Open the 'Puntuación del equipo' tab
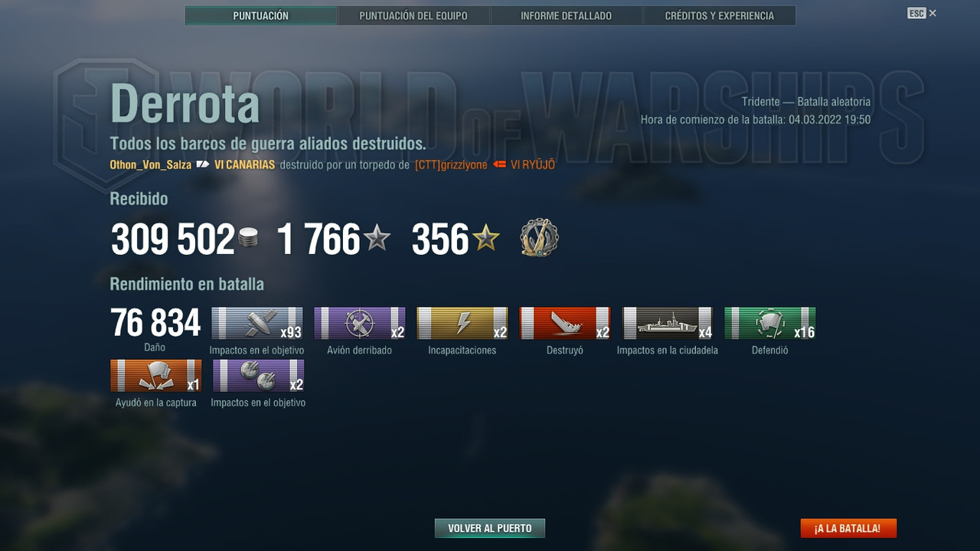This screenshot has height=551, width=980. point(413,15)
